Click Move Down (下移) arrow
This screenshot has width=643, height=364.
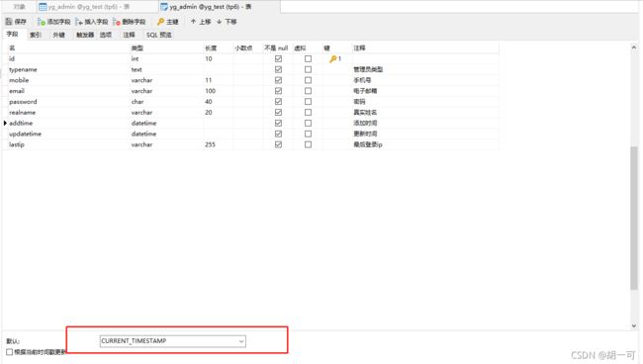219,22
